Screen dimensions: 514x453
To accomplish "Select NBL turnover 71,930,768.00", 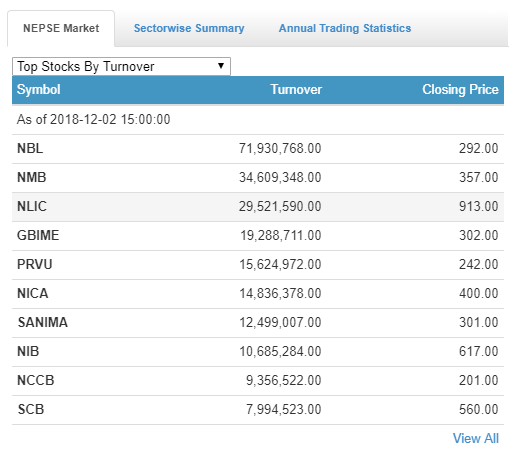I will click(x=280, y=148).
